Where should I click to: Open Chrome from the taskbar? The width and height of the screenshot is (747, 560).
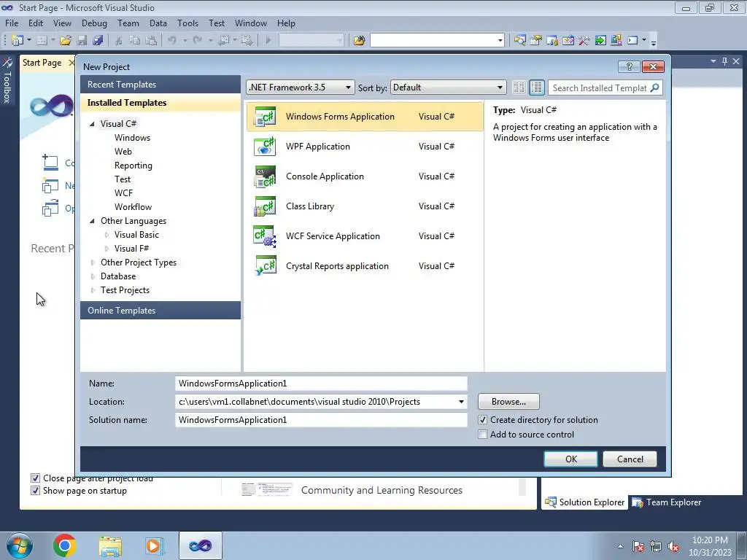point(65,545)
